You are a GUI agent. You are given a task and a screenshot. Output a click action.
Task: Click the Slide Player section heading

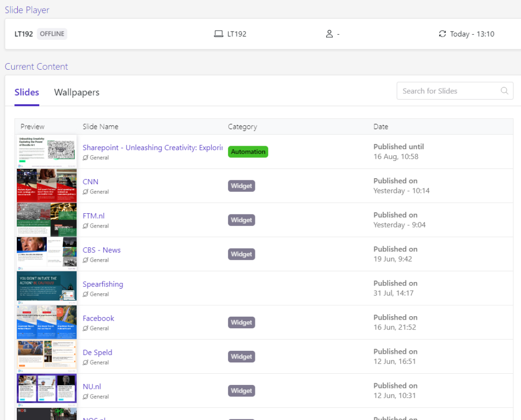click(x=27, y=10)
